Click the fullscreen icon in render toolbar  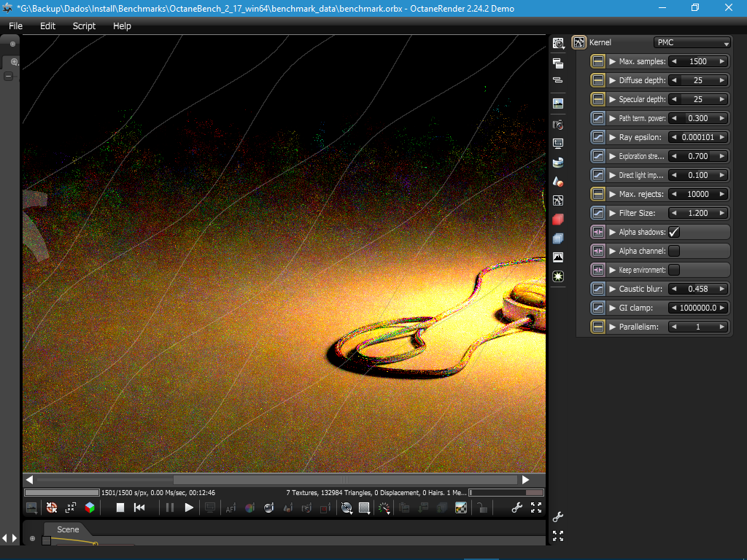coord(536,507)
